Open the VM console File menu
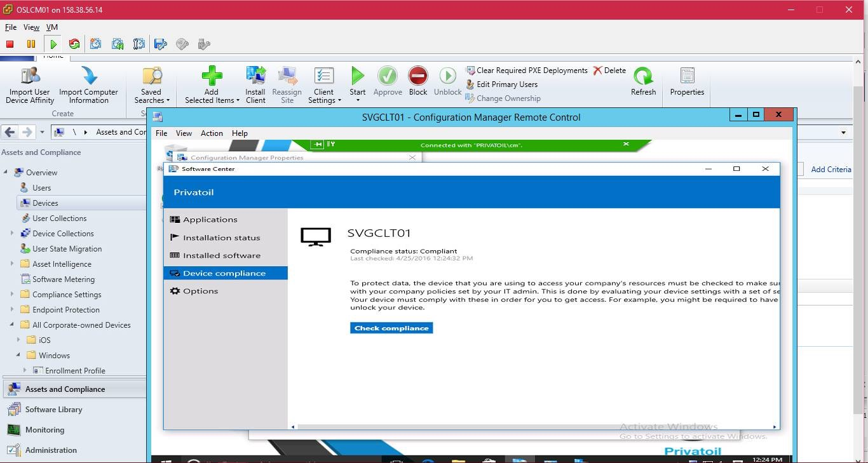The width and height of the screenshot is (868, 463). click(x=11, y=27)
